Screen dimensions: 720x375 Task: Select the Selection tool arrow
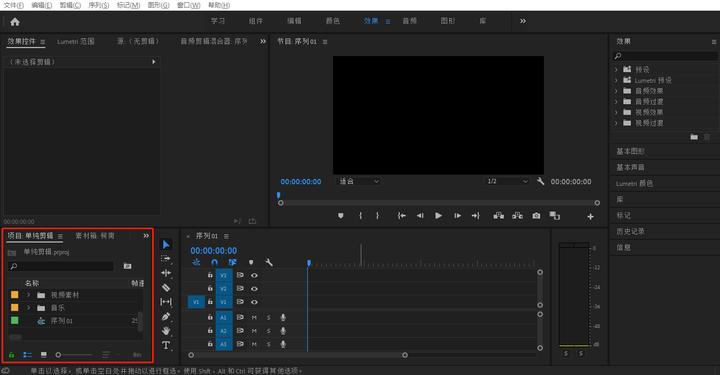[166, 245]
